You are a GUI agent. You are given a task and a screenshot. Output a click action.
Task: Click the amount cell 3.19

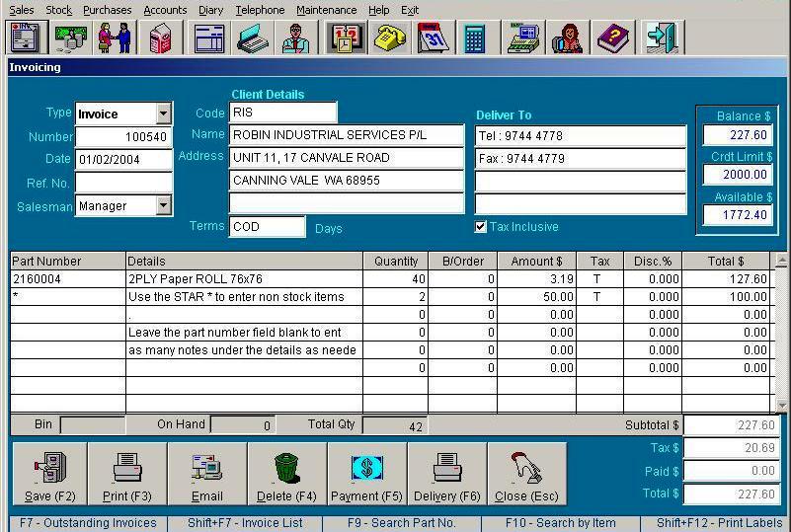[536, 279]
